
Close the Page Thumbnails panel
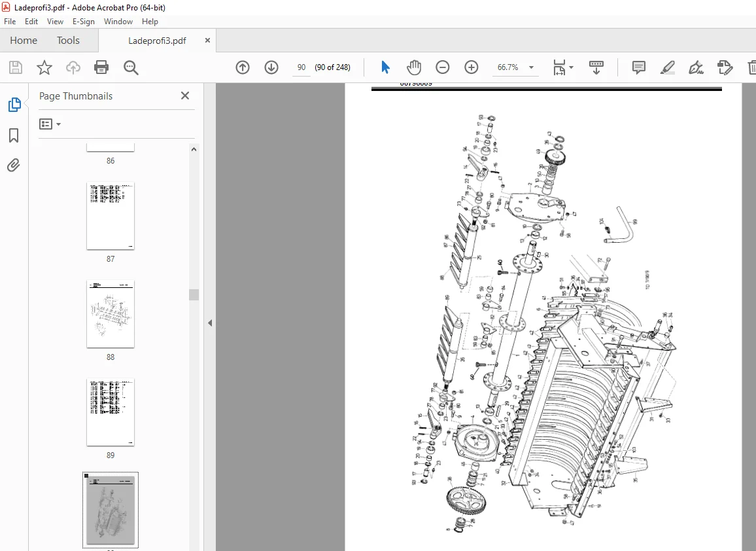pyautogui.click(x=184, y=96)
